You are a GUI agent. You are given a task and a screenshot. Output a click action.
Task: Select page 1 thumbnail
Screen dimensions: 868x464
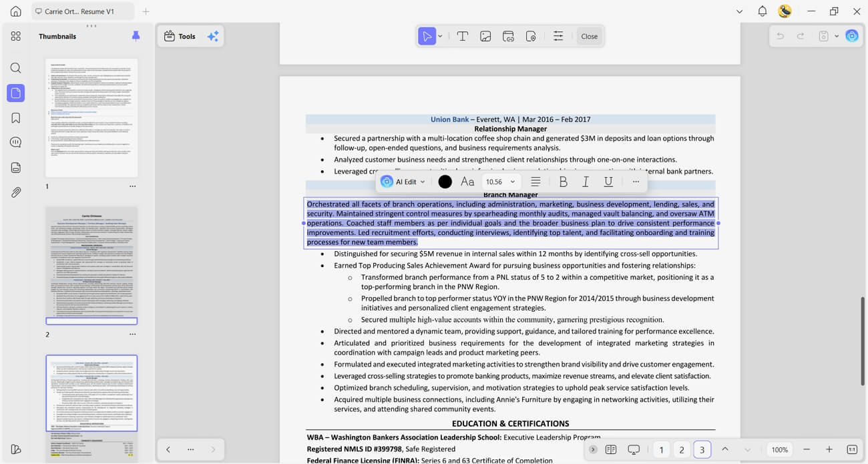click(x=91, y=118)
